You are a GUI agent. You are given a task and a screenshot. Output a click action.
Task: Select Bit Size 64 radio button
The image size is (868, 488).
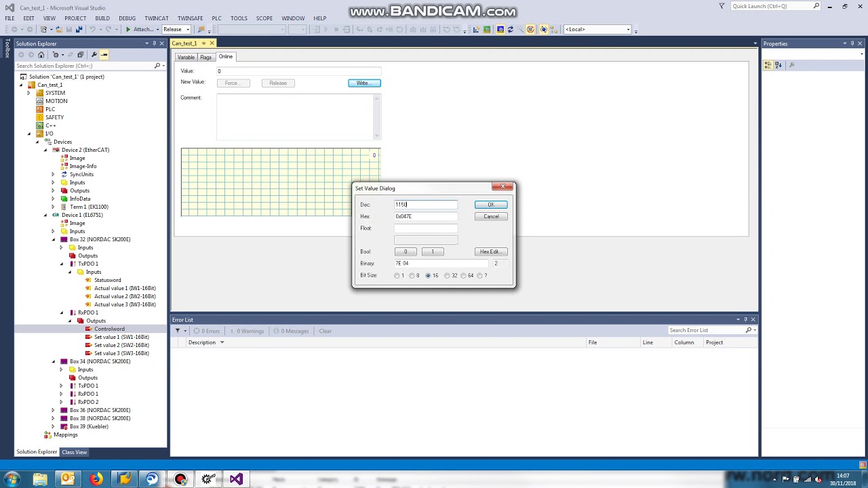(x=463, y=276)
